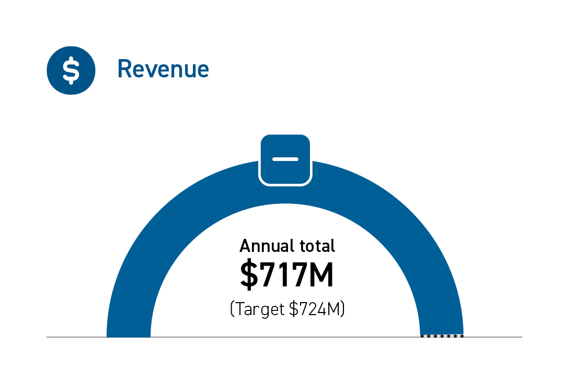Screen dimensions: 575x392
Task: Select the rounded-square marker on the arc
Action: coord(285,158)
